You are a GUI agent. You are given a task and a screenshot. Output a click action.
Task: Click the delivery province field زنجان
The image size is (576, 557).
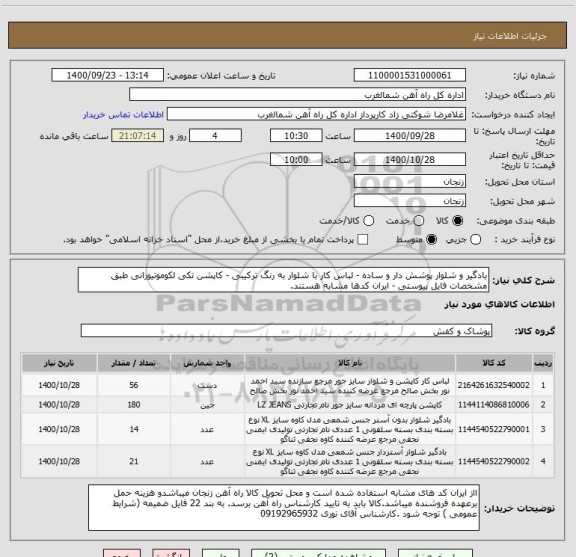[x=410, y=182]
